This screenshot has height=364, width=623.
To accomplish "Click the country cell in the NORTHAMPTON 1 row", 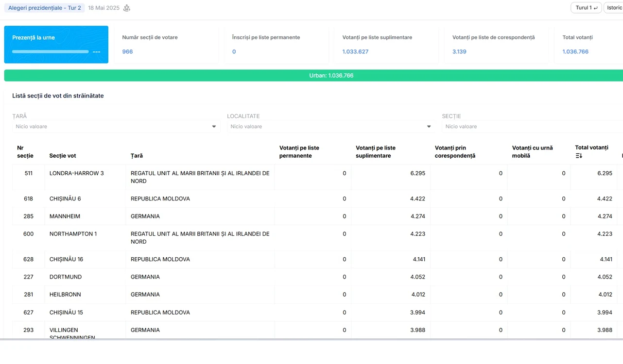I will [200, 238].
